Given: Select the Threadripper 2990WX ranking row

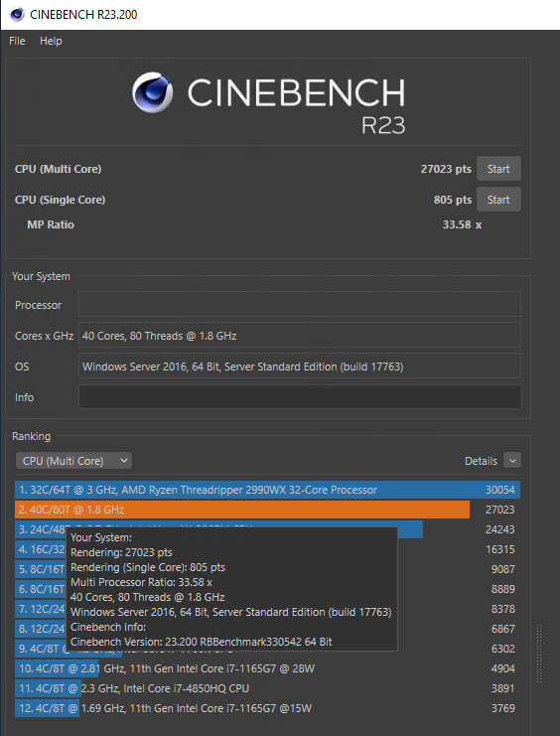Looking at the screenshot, I should pyautogui.click(x=267, y=490).
